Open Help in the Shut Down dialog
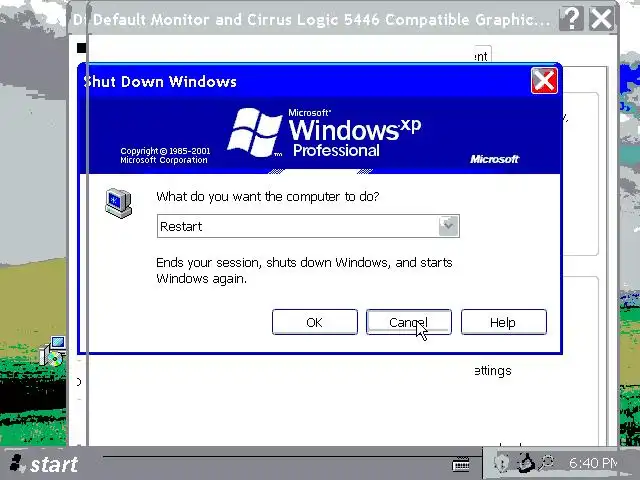640x480 pixels. pyautogui.click(x=503, y=322)
